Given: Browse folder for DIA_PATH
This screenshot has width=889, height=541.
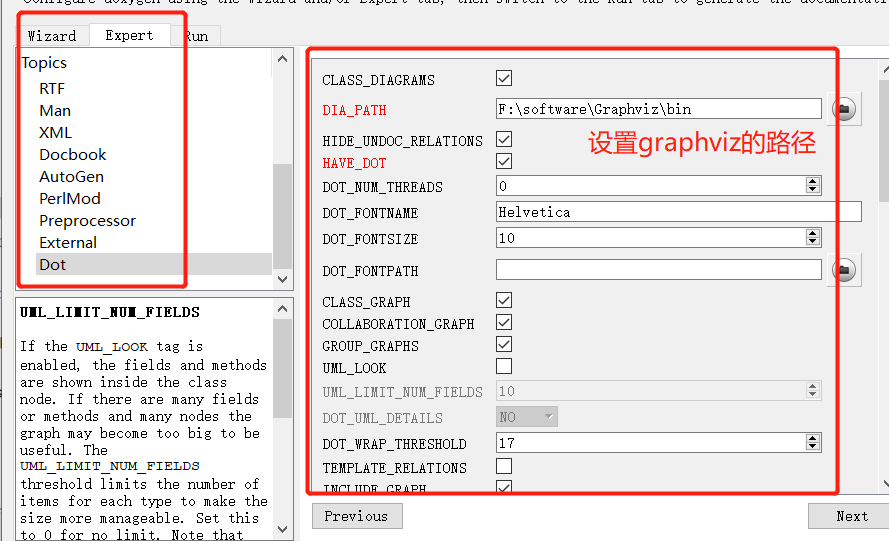Looking at the screenshot, I should click(x=844, y=109).
